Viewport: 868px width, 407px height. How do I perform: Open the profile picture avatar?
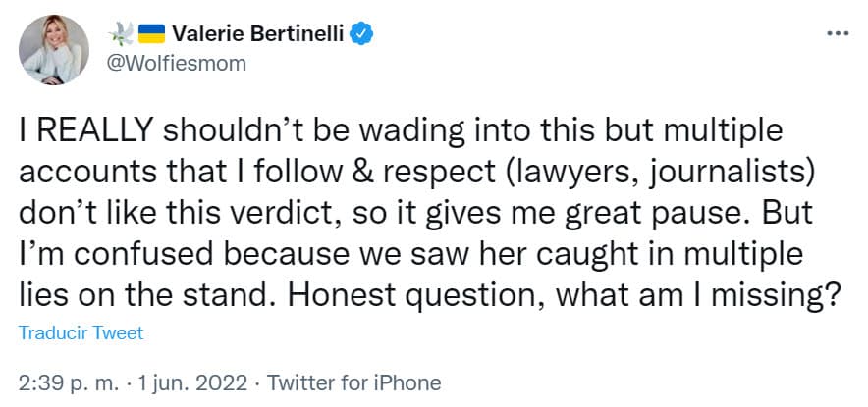point(53,49)
